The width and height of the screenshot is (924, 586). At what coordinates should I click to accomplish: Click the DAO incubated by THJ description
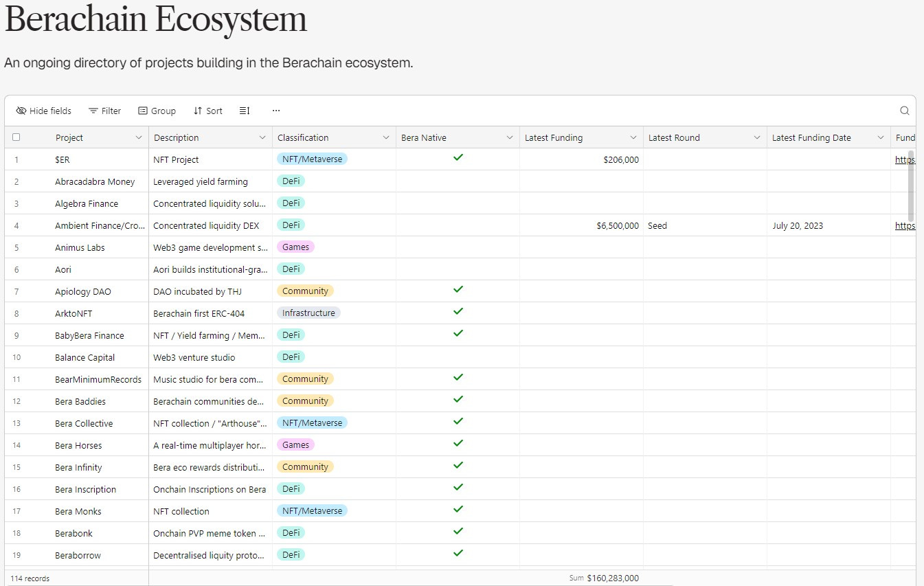197,291
